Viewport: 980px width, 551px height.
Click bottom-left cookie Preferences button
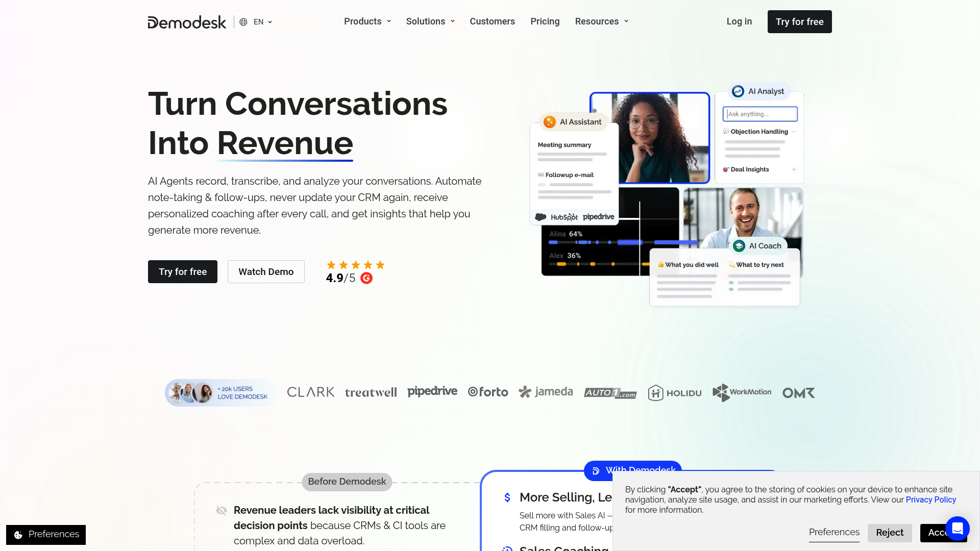46,535
